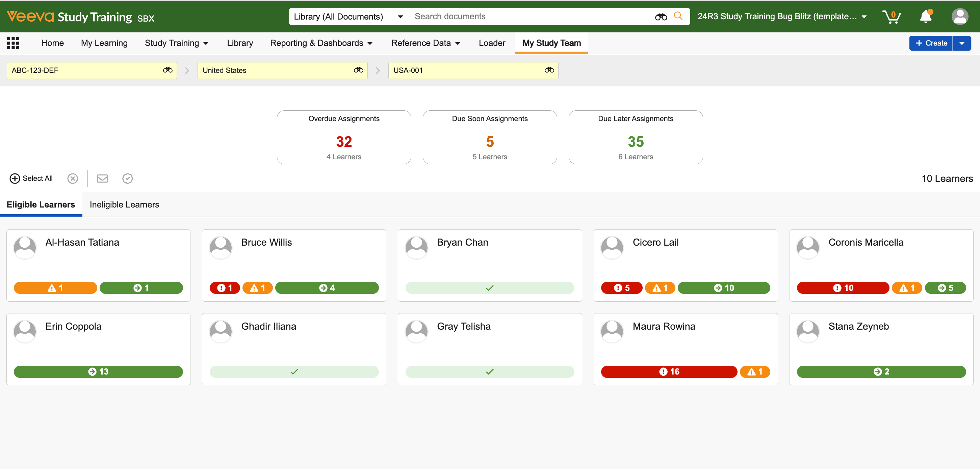This screenshot has height=469, width=980.
Task: Click the envelope email learners icon
Action: tap(102, 178)
